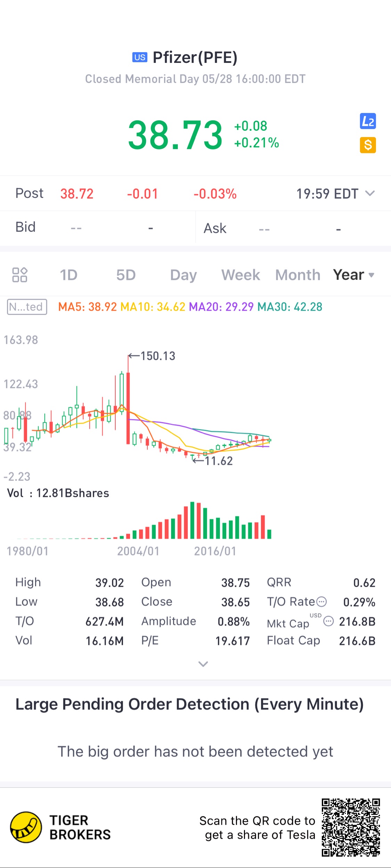The height and width of the screenshot is (868, 391).
Task: Tap the 150.13 peak price marker
Action: tap(152, 356)
